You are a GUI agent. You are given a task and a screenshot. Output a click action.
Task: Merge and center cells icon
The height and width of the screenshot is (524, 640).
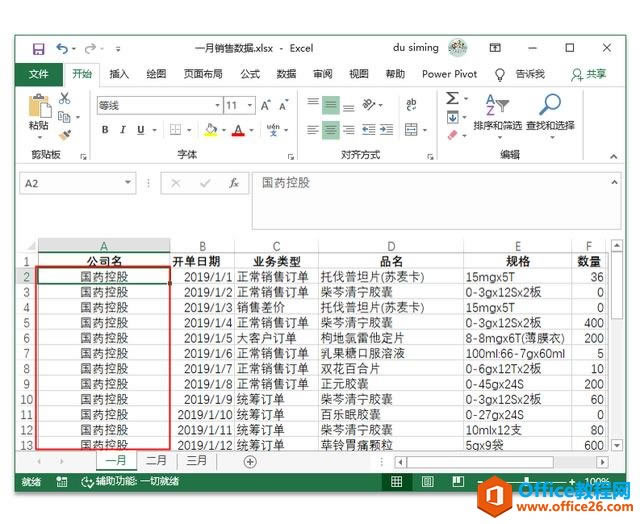click(x=411, y=130)
